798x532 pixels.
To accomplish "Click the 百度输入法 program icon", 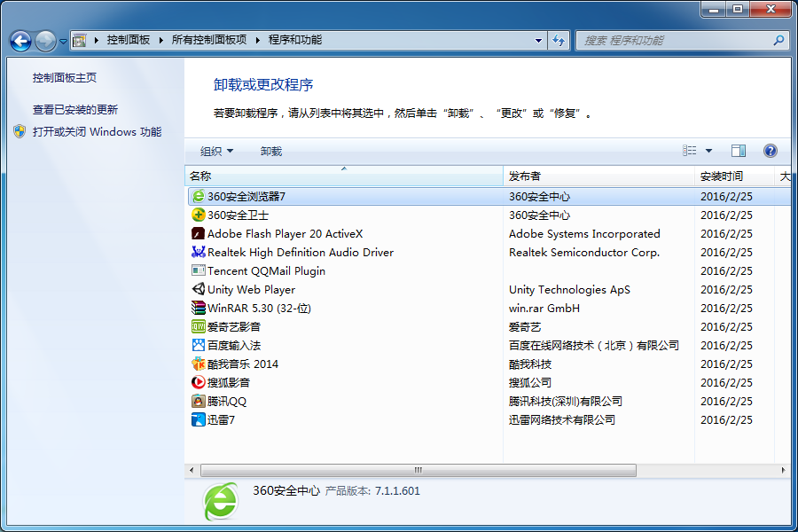I will 199,345.
